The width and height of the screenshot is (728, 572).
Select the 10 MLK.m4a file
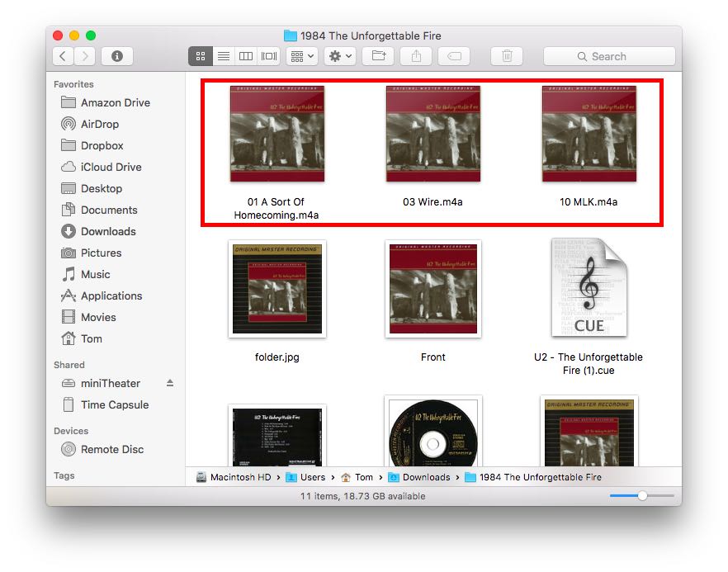click(x=589, y=134)
